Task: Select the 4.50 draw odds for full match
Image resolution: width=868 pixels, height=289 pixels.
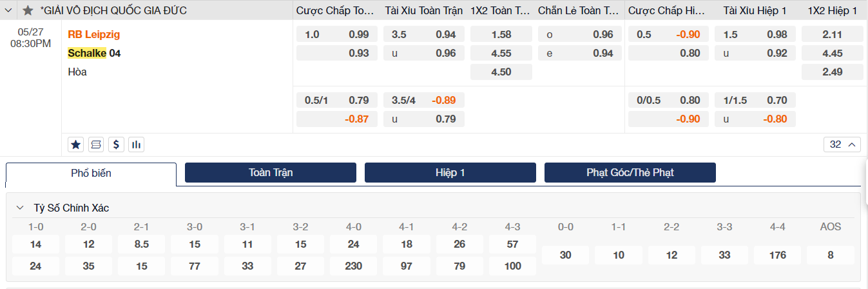Action: coord(501,72)
